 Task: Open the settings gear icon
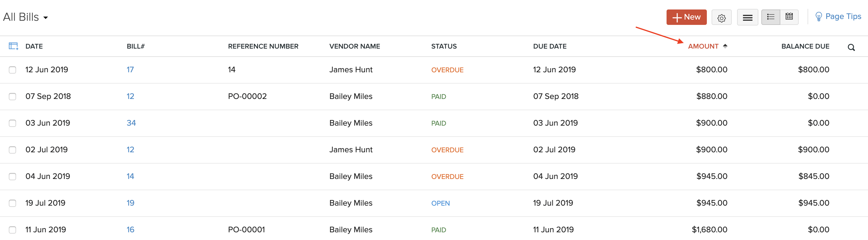pos(722,17)
